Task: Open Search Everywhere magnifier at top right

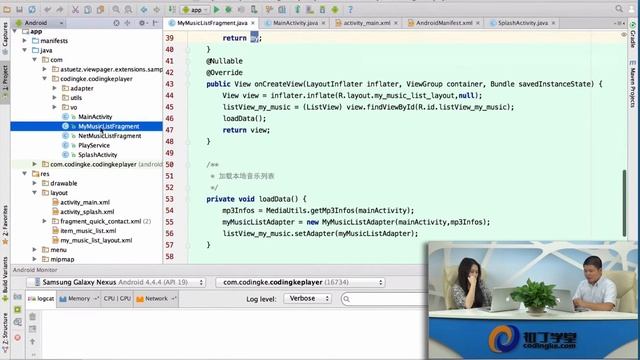Action: (619, 9)
